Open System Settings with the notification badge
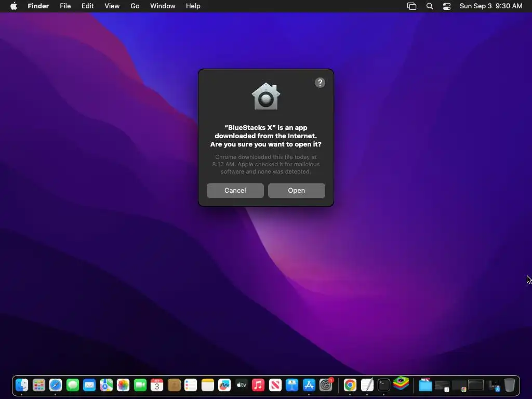 point(326,385)
